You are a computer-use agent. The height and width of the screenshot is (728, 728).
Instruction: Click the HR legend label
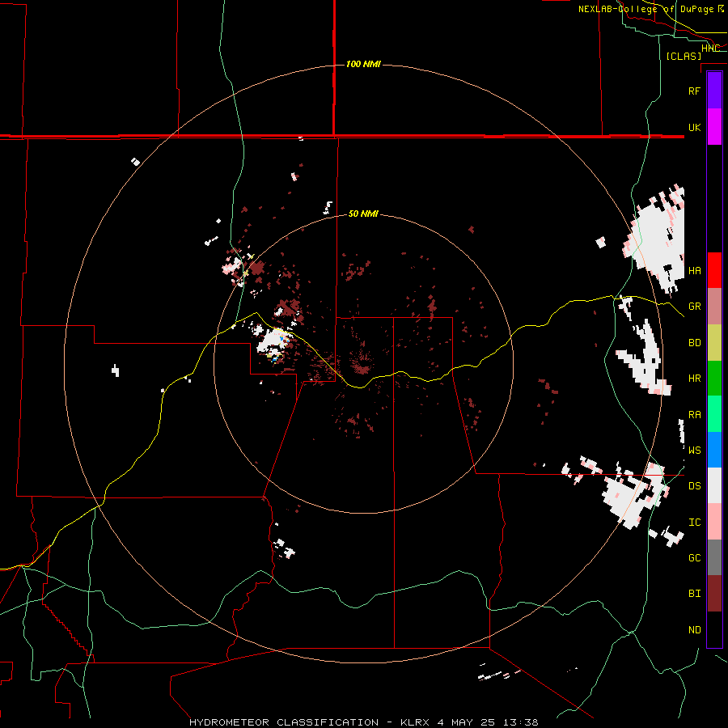point(694,379)
